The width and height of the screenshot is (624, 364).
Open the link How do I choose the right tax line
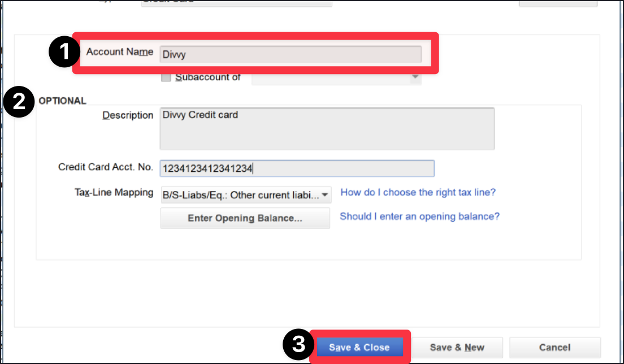(418, 192)
